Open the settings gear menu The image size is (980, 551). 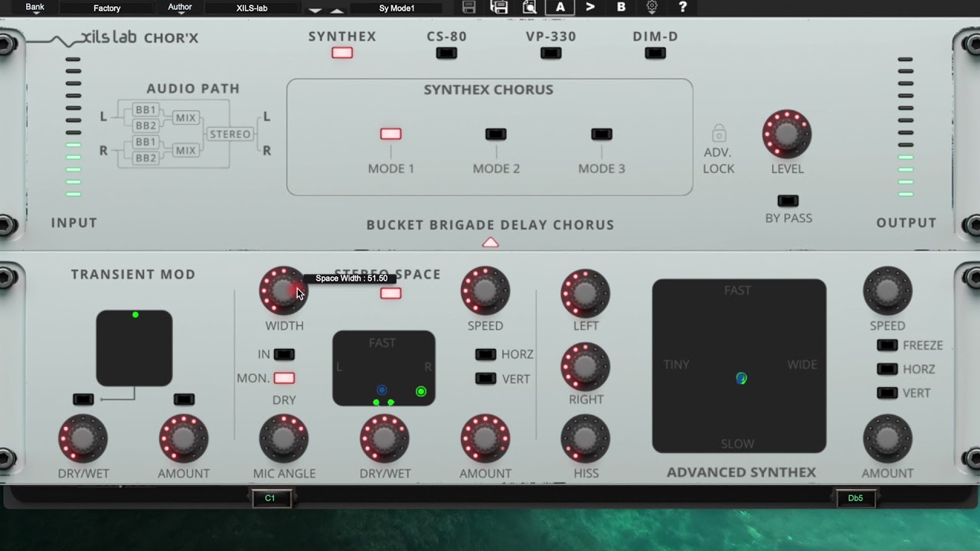[652, 7]
